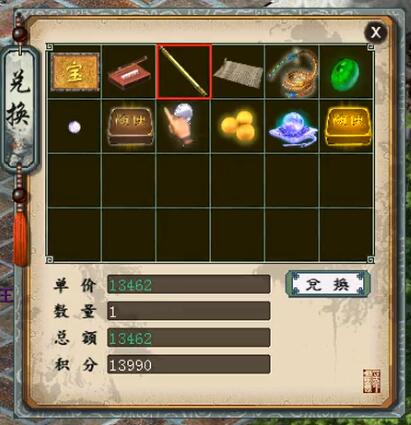Image resolution: width=411 pixels, height=425 pixels.
Task: Select the highlighted golden staff item
Action: point(184,72)
